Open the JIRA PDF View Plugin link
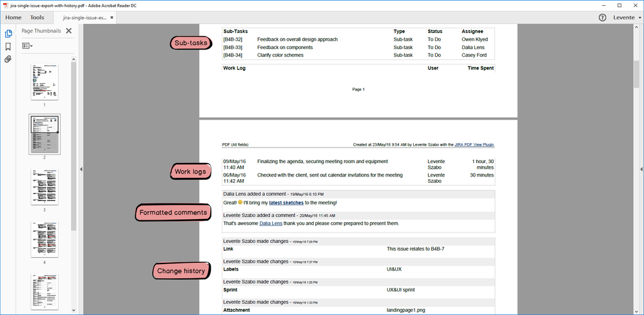 click(x=475, y=145)
